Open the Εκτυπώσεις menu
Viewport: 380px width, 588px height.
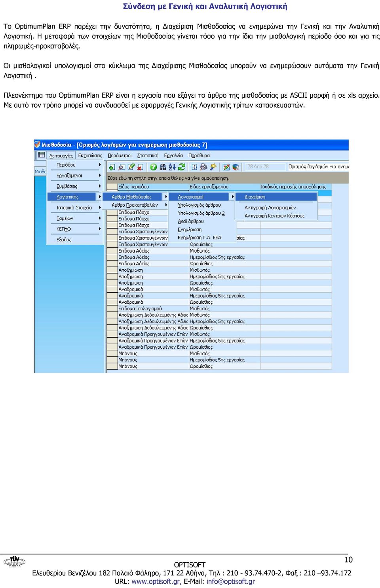(x=90, y=155)
